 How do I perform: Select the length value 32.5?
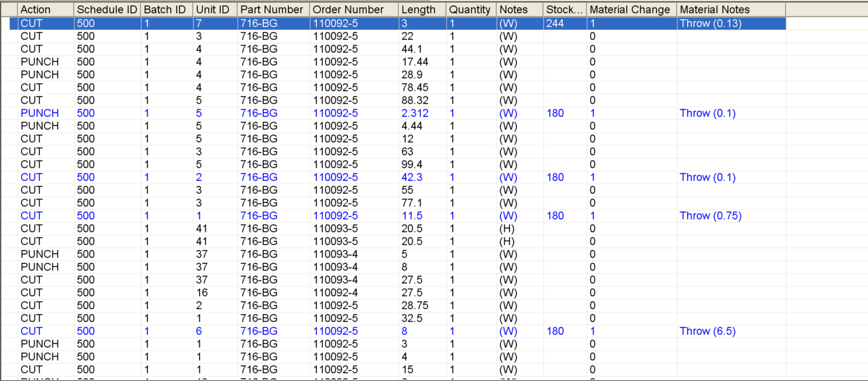pos(412,318)
